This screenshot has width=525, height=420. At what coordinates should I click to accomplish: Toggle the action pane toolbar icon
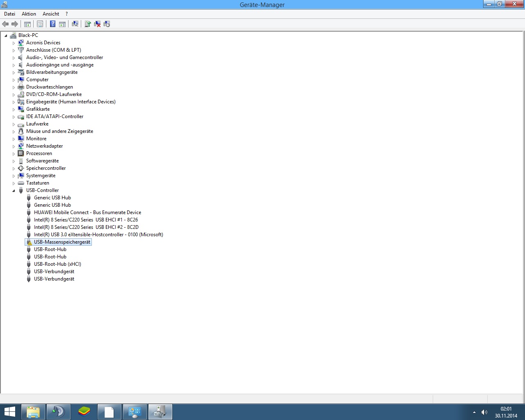[62, 24]
